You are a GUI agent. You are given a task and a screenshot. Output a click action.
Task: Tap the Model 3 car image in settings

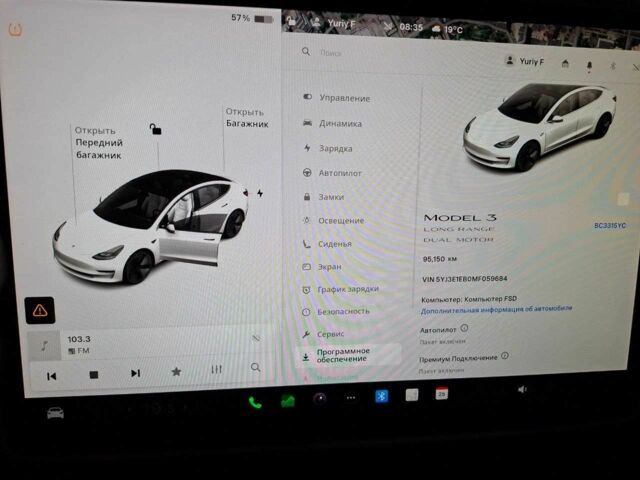click(x=539, y=127)
